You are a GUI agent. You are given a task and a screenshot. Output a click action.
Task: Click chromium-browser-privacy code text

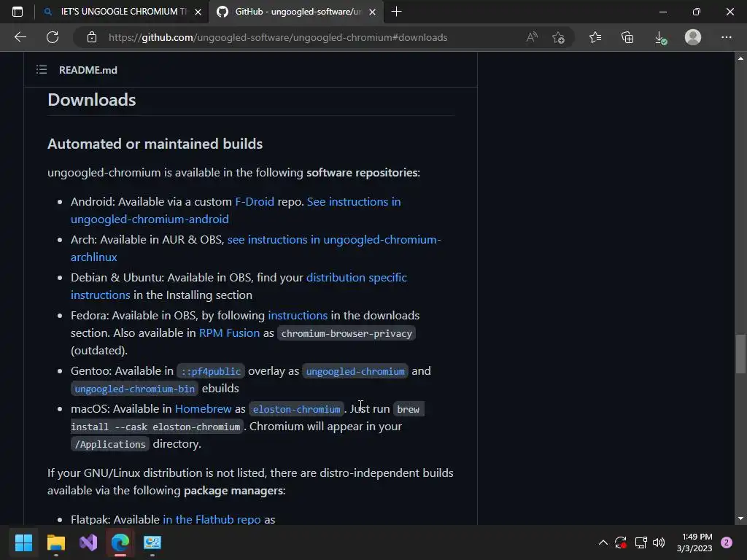click(x=347, y=333)
